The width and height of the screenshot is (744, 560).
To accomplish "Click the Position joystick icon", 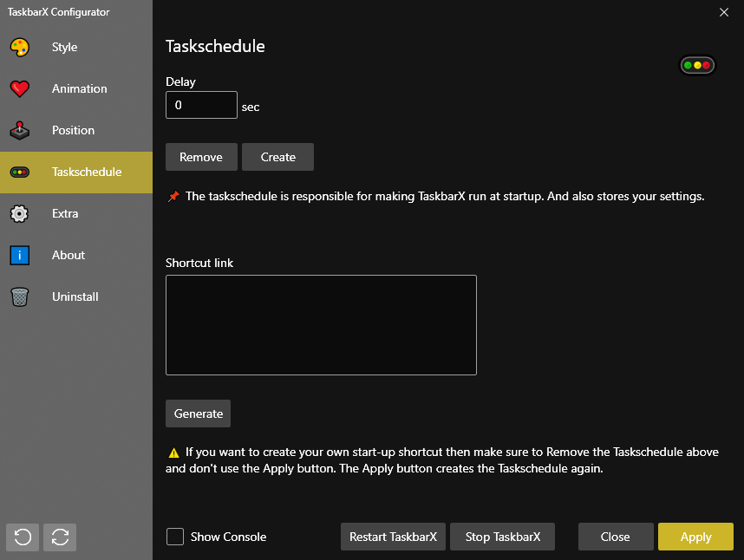I will (19, 130).
